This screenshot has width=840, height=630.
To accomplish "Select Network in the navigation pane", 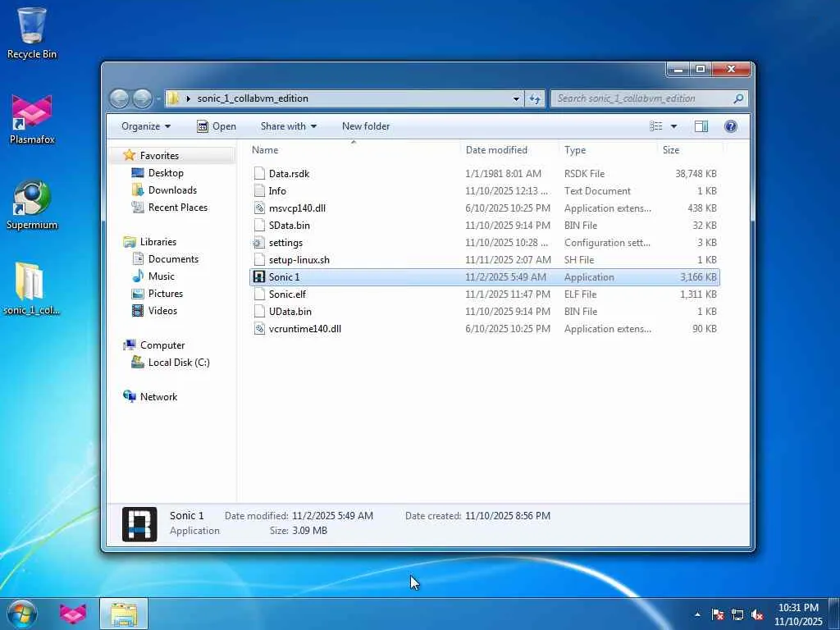I will click(x=158, y=397).
